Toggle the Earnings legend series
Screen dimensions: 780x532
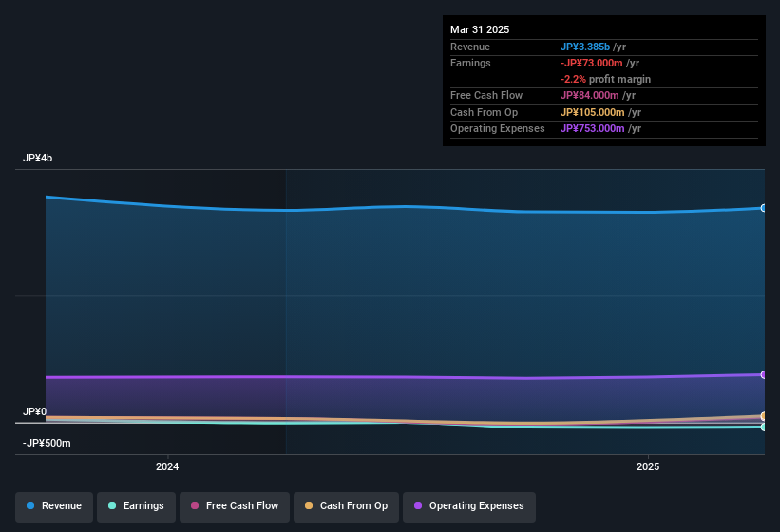(x=136, y=506)
